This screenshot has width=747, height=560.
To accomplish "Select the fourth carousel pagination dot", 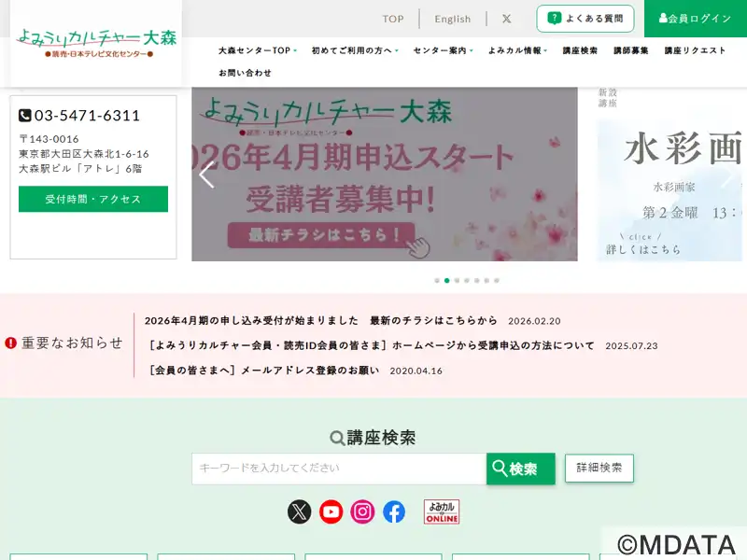I will (467, 281).
